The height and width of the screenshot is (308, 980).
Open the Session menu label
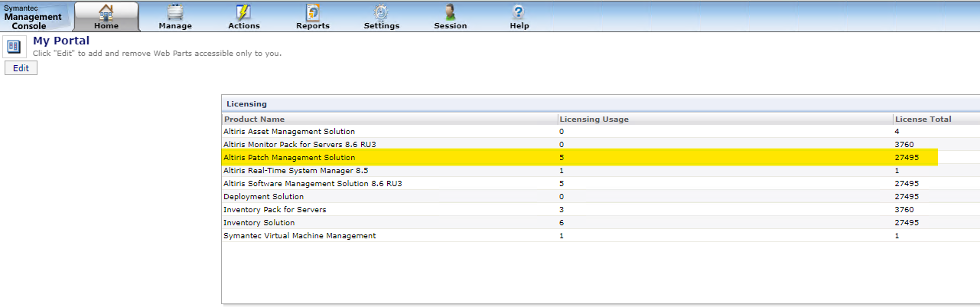[x=451, y=26]
